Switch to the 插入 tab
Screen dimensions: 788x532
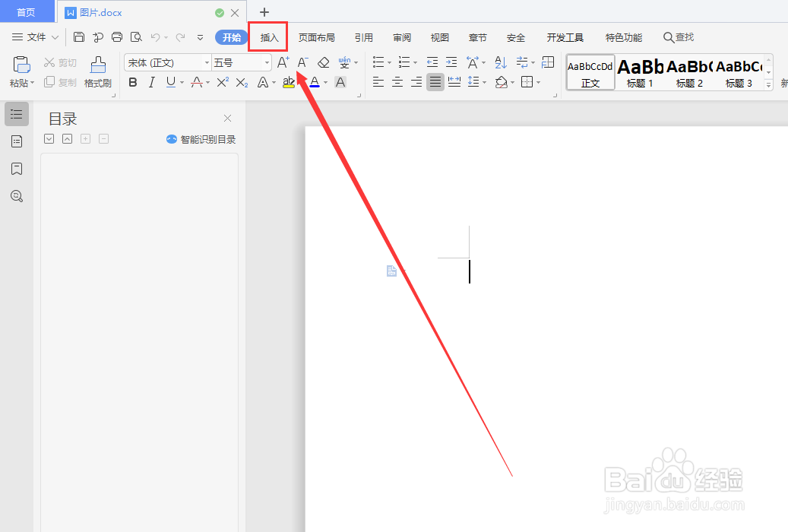click(269, 37)
